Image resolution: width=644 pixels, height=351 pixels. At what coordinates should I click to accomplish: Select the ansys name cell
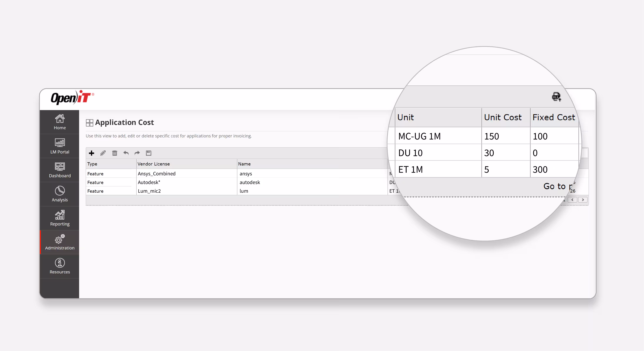pos(312,173)
